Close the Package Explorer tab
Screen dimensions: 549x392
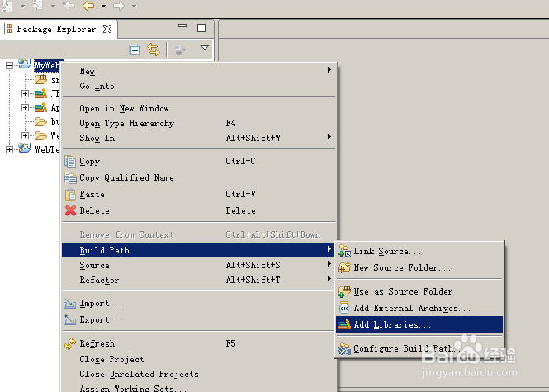[x=107, y=29]
